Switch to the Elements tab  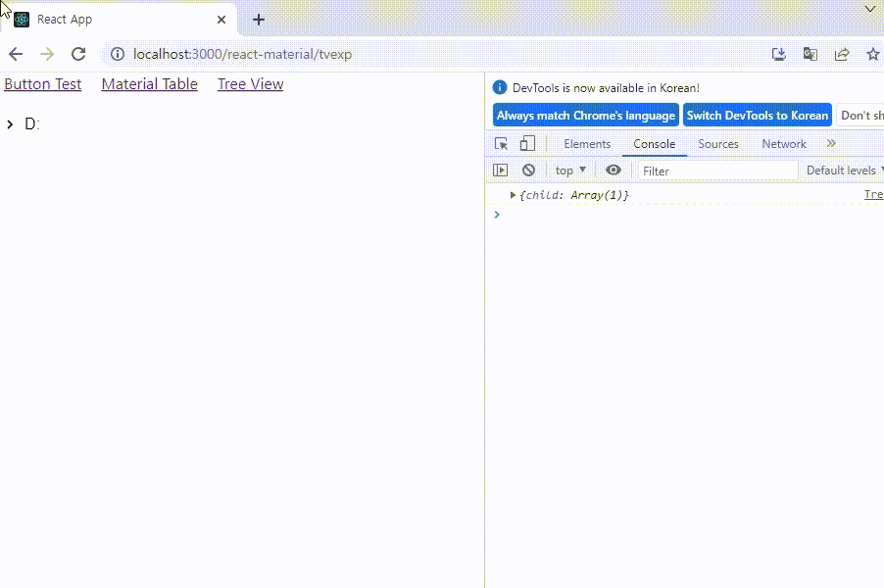[587, 144]
